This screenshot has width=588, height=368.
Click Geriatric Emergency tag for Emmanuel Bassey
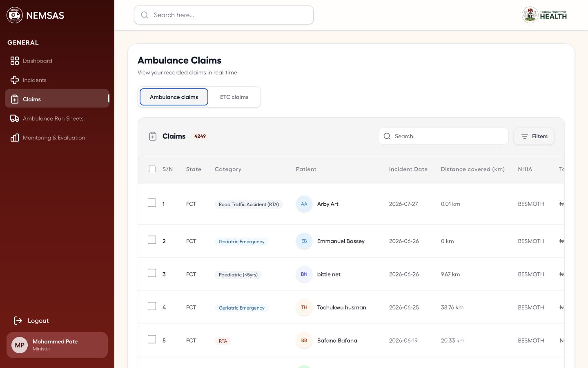pos(242,242)
